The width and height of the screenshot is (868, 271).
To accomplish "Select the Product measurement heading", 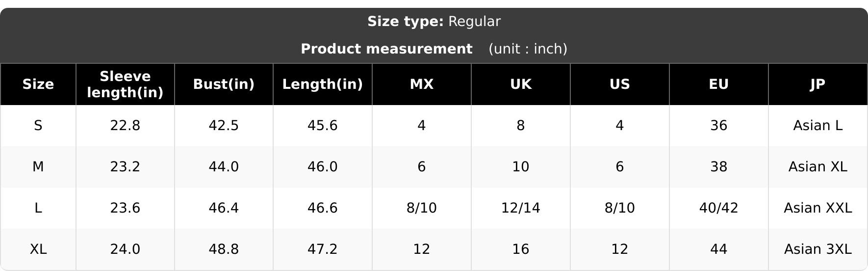I will coord(386,49).
